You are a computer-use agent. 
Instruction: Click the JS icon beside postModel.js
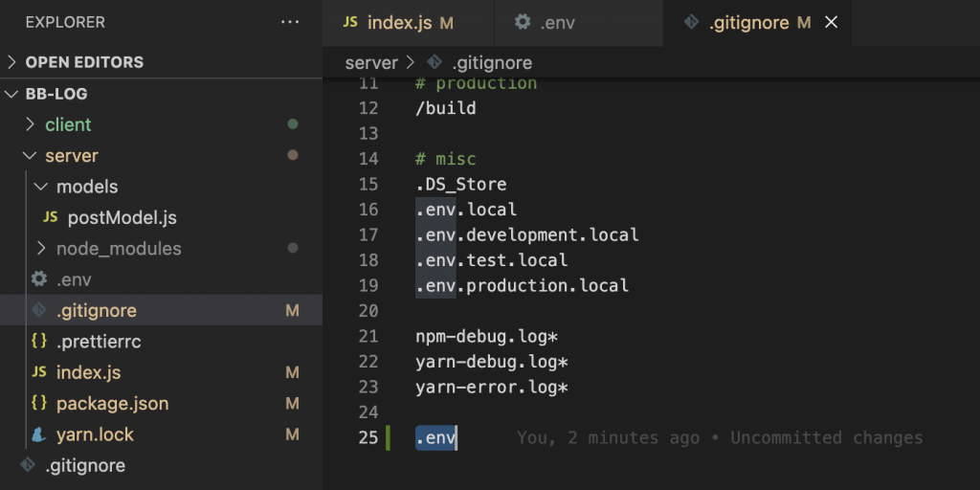(51, 217)
